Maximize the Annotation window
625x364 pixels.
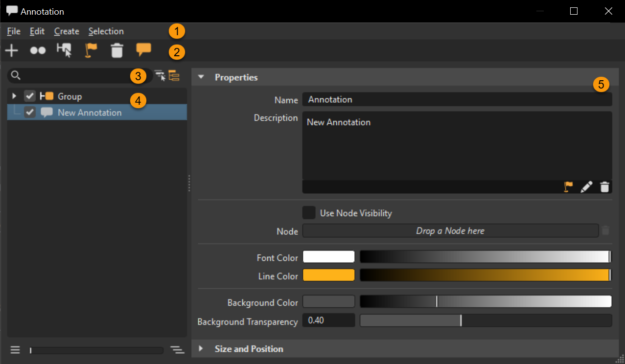click(x=574, y=11)
